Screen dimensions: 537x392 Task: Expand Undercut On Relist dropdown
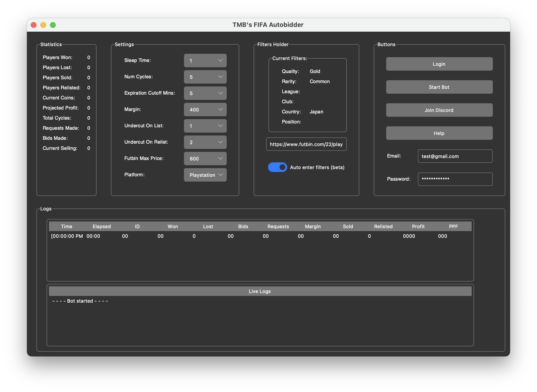click(205, 142)
